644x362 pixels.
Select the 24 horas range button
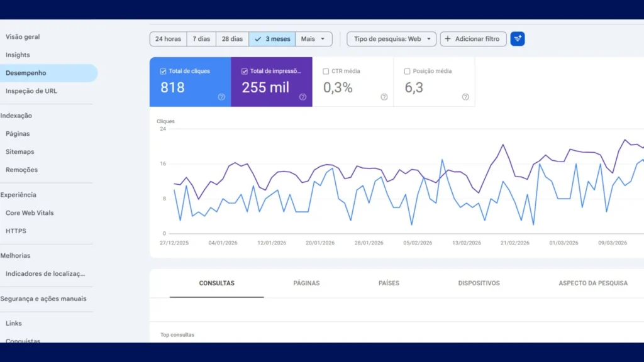click(168, 39)
